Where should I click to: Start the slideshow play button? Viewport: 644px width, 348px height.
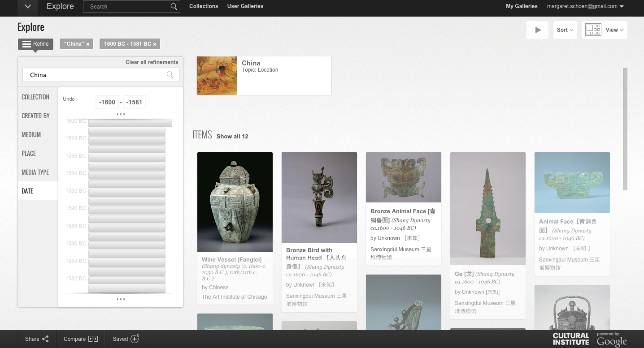coord(538,30)
